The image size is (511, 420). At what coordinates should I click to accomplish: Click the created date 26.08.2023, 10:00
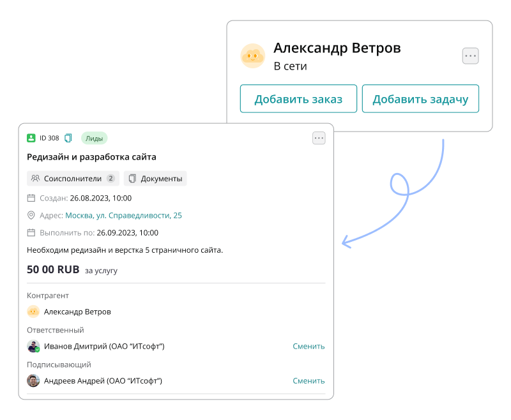[x=101, y=198]
